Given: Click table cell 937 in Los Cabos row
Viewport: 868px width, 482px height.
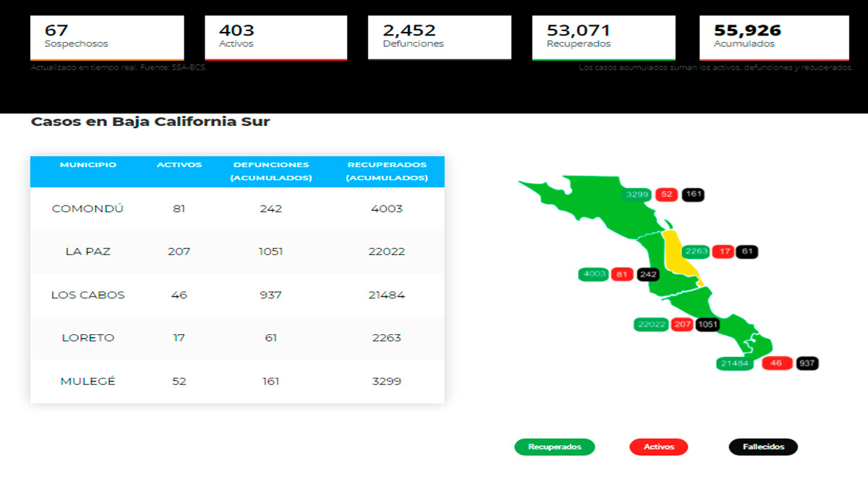Looking at the screenshot, I should (271, 295).
